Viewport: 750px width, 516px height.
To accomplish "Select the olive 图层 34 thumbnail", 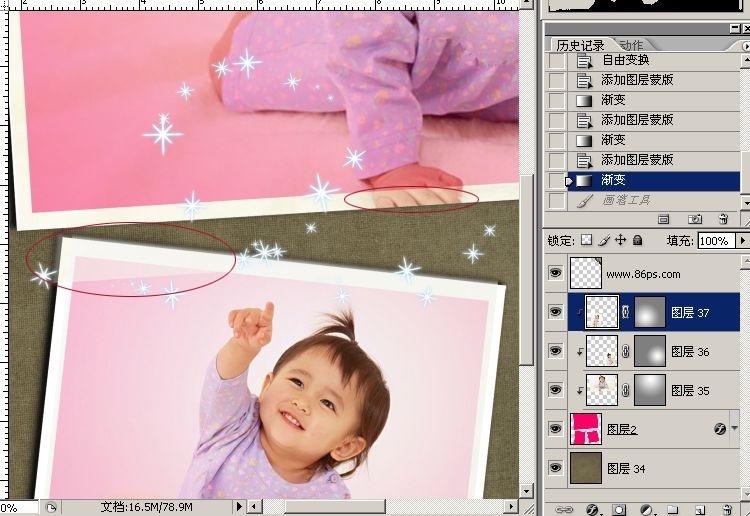I will [586, 468].
